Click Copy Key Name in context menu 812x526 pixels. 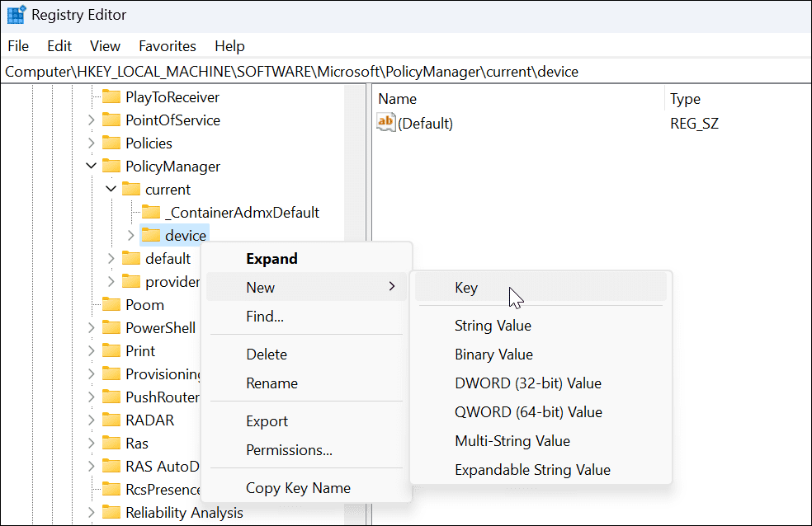[298, 488]
